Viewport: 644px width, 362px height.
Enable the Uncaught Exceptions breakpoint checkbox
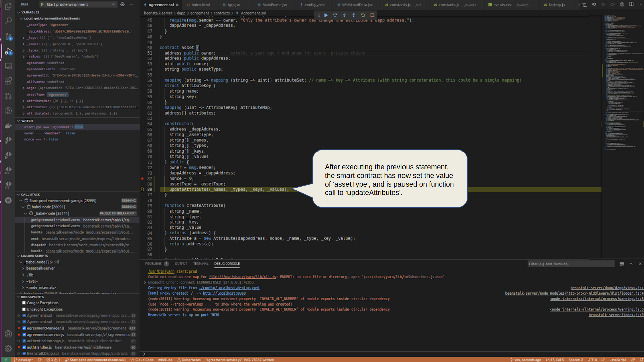(x=24, y=309)
